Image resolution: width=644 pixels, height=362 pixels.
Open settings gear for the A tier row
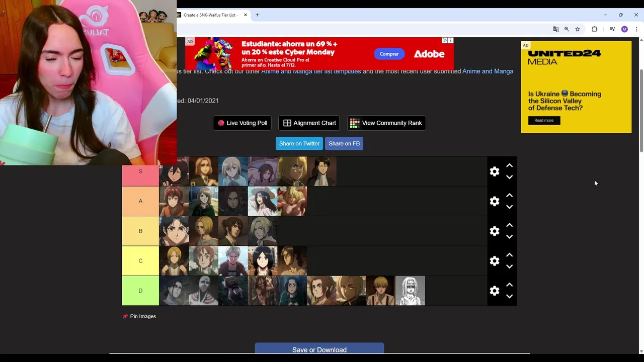tap(495, 201)
